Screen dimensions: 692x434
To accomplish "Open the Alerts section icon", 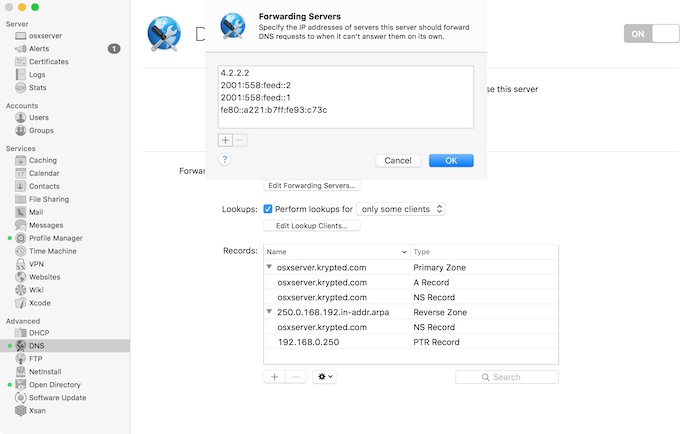I will point(20,48).
